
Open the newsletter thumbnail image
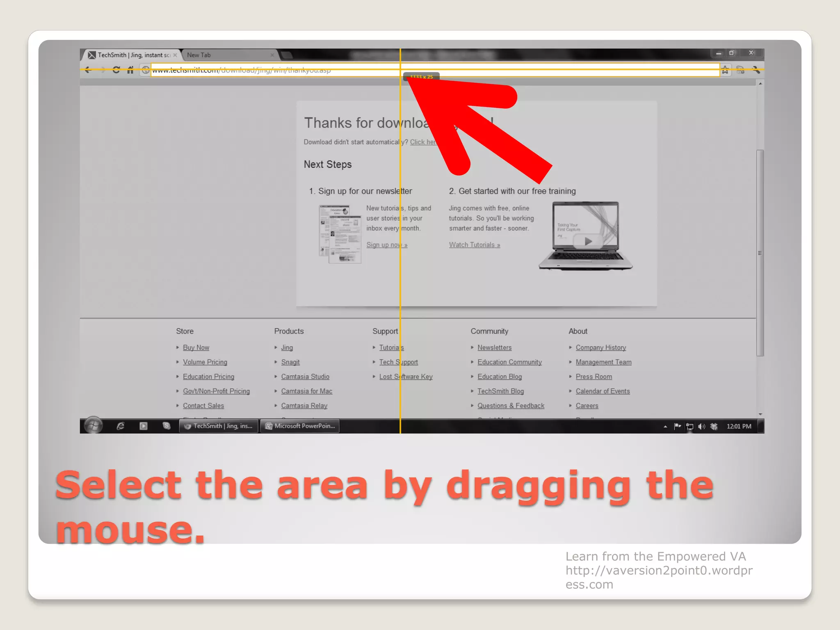click(x=340, y=234)
